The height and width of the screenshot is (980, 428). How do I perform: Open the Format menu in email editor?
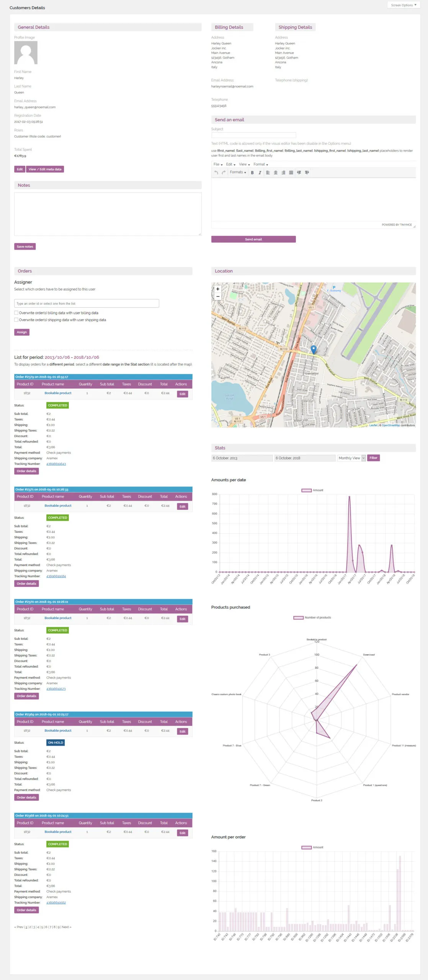[260, 165]
